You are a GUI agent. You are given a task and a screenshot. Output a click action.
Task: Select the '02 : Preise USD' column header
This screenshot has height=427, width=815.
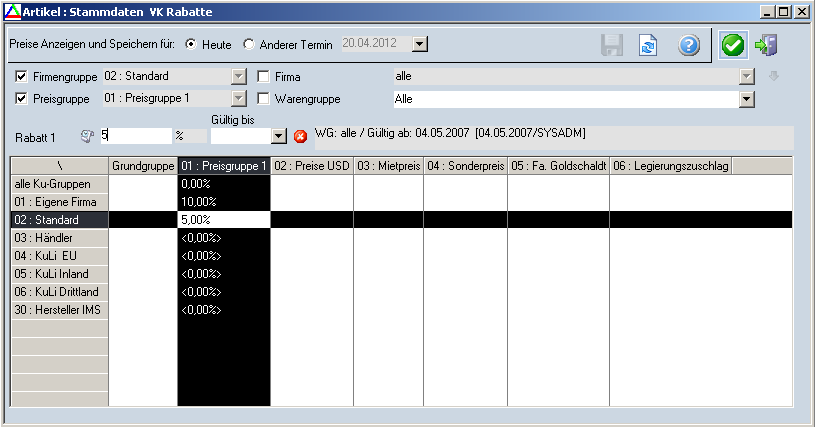(x=311, y=166)
